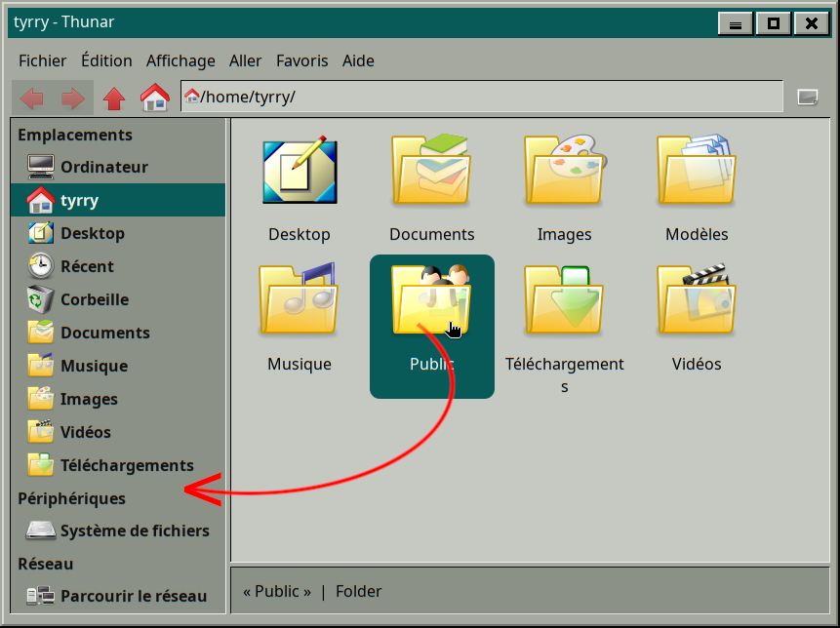Select the Vidéos folder icon in file view
The image size is (840, 628).
click(697, 298)
